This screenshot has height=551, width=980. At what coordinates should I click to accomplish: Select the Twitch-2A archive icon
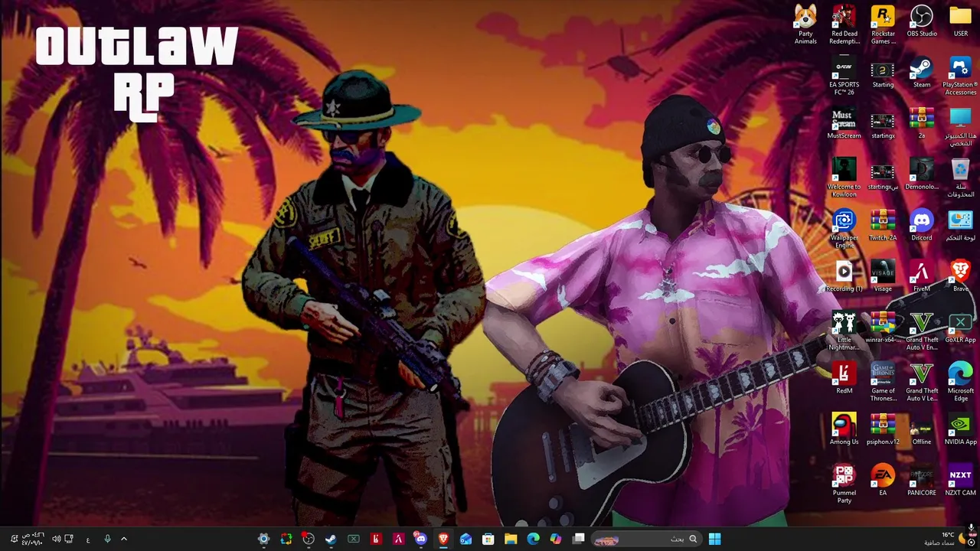tap(883, 226)
